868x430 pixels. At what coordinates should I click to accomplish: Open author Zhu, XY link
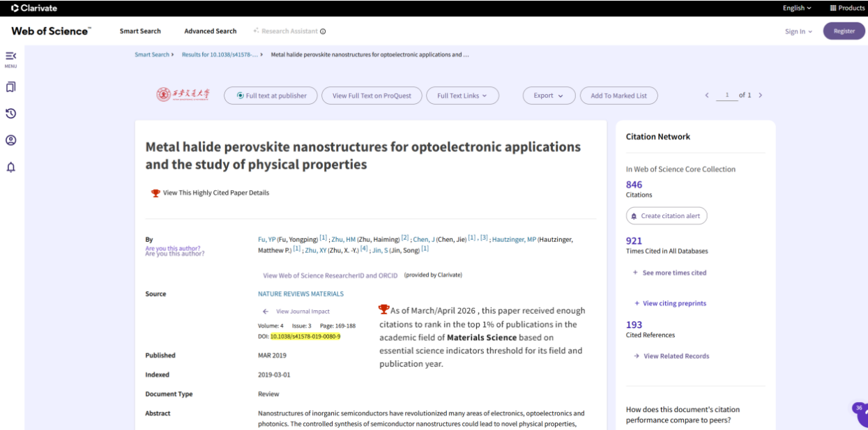[x=316, y=250]
